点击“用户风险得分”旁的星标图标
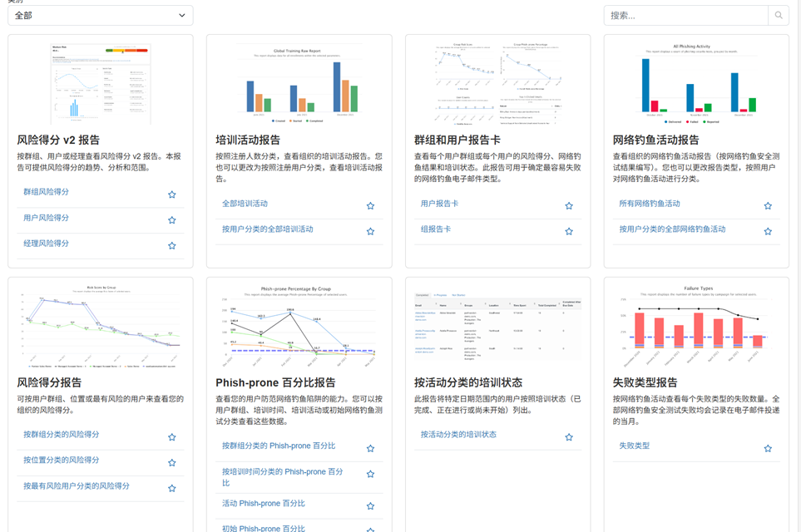This screenshot has width=801, height=532. tap(172, 220)
